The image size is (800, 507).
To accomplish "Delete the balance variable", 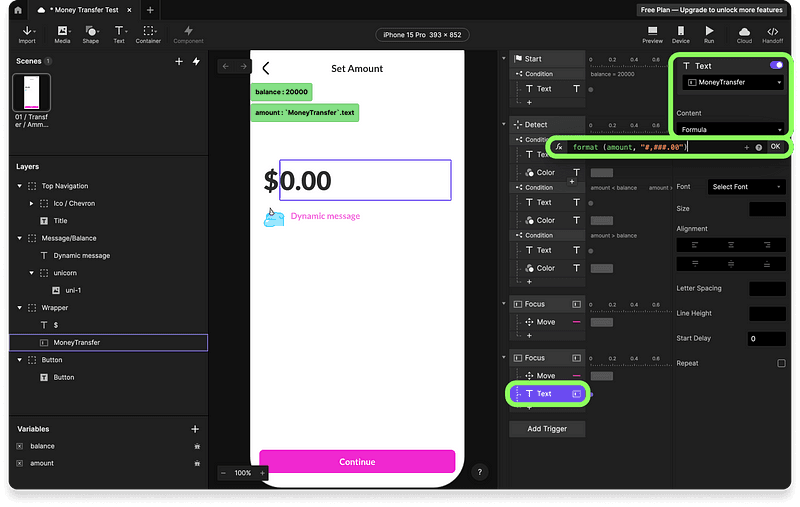I will [x=197, y=446].
